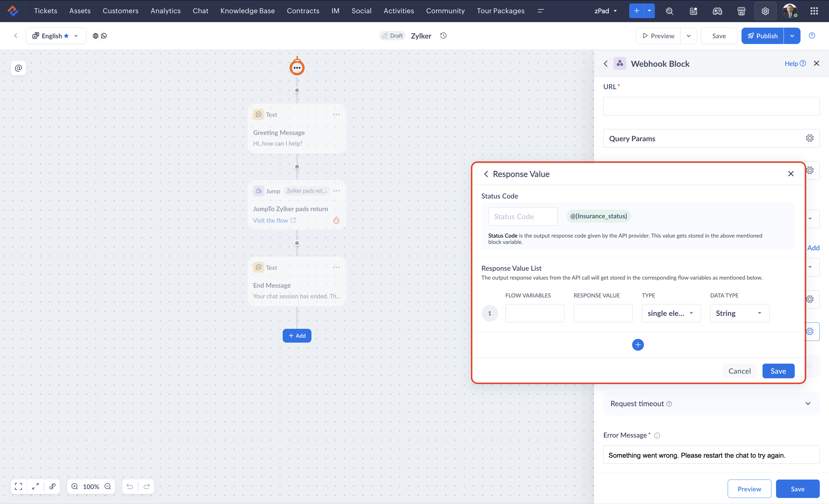The image size is (829, 504).
Task: Click the blue plus to add response row
Action: (638, 345)
